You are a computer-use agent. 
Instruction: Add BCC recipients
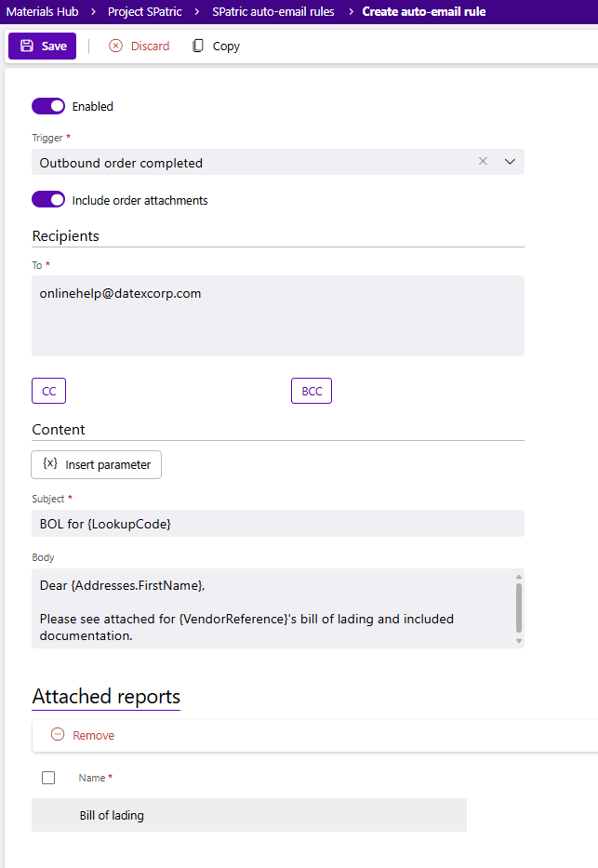pos(312,392)
